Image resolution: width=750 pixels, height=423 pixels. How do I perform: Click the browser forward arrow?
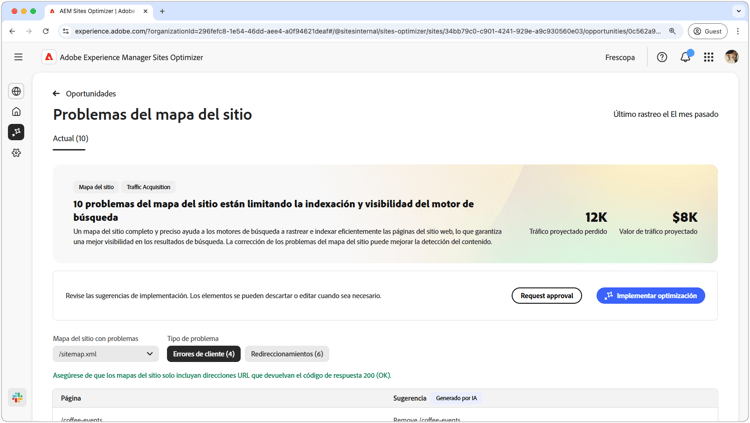(x=29, y=31)
